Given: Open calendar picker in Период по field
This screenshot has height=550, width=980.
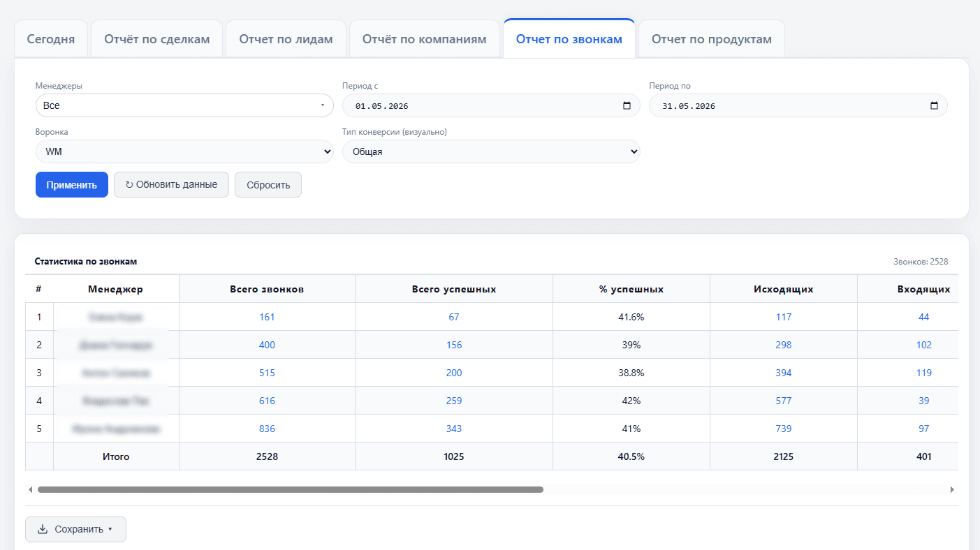Looking at the screenshot, I should 934,106.
